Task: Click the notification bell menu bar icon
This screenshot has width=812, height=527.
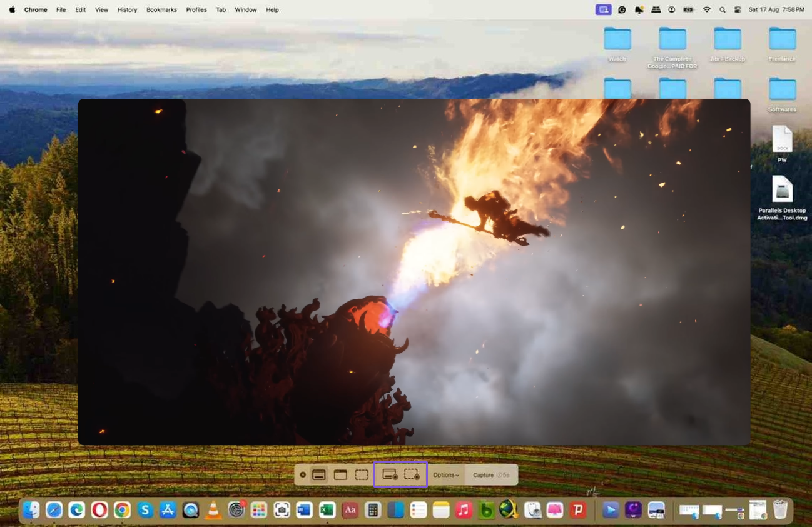Action: 639,9
